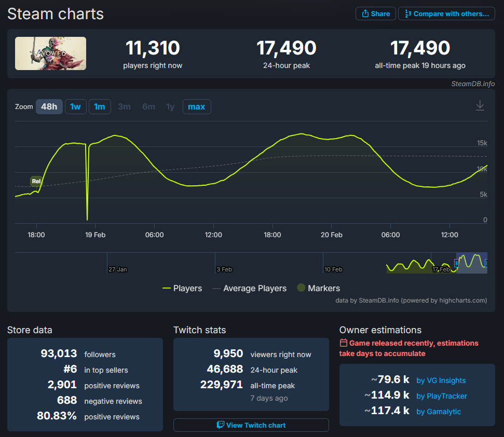504x437 pixels.
Task: Click the SteamDB.info credit text
Action: pyautogui.click(x=473, y=84)
